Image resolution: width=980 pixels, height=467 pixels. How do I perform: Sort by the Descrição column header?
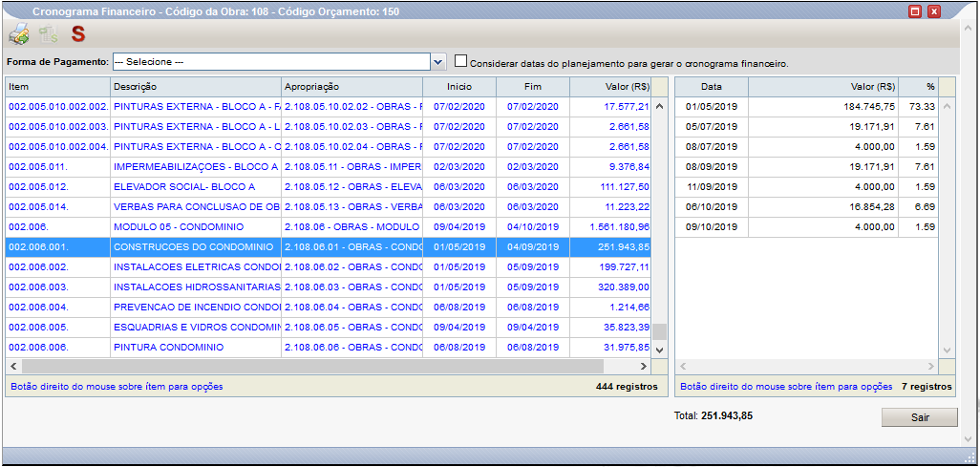[196, 87]
